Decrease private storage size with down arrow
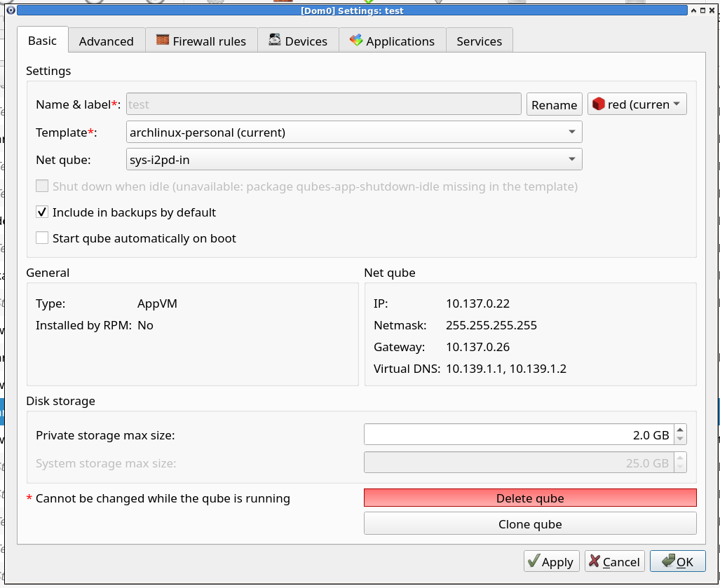The image size is (720, 588). coord(680,439)
